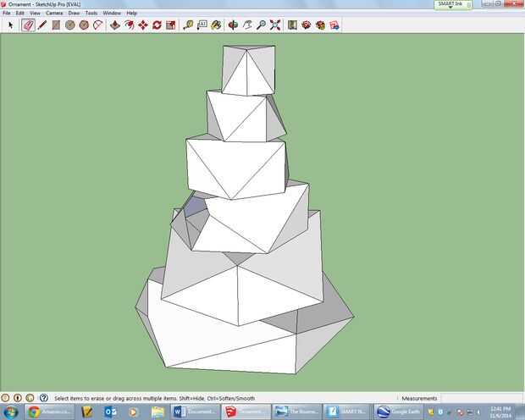Open the Add Location tool
This screenshot has height=420, width=525.
click(x=292, y=25)
